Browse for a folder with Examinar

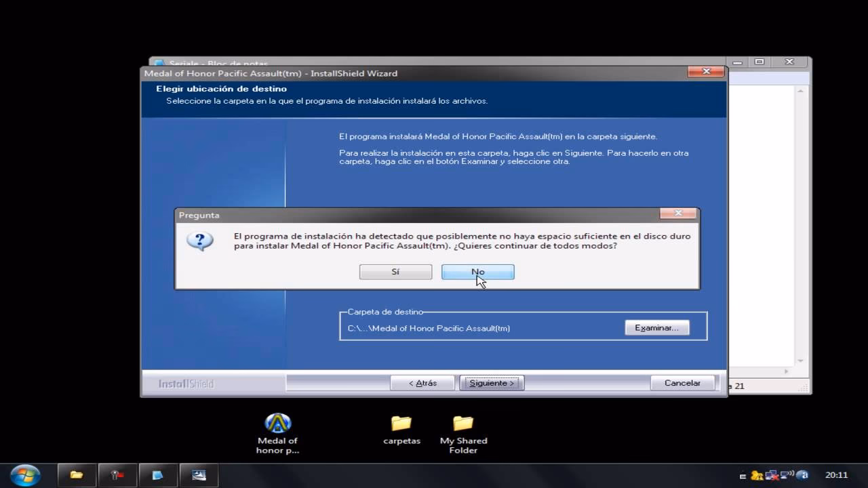pyautogui.click(x=656, y=328)
